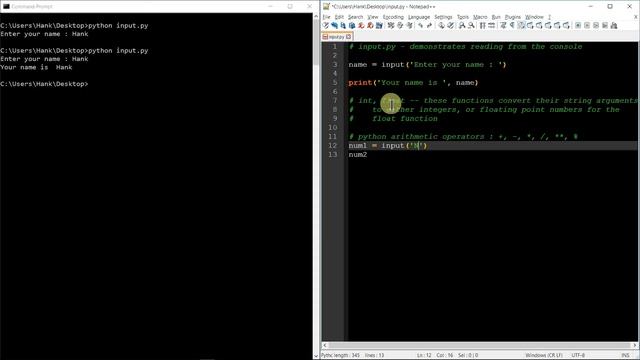Click the Close All toolbar icon
The image size is (640, 360).
tap(370, 25)
